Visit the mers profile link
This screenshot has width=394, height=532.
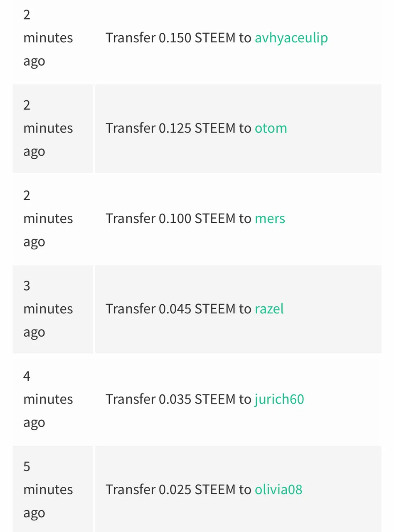[x=270, y=219]
